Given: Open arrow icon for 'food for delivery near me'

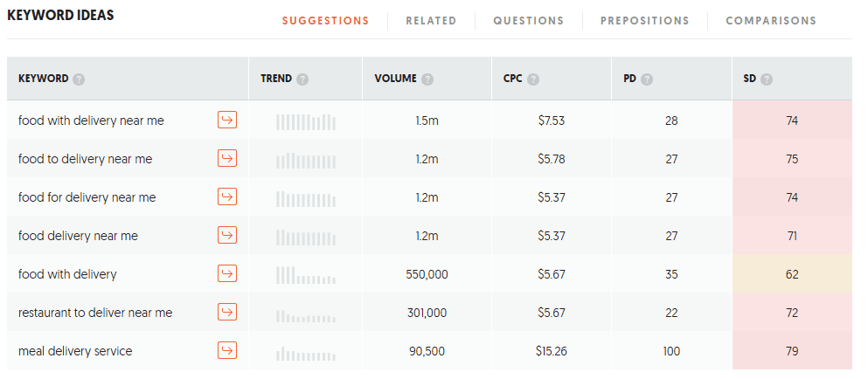Looking at the screenshot, I should (x=227, y=196).
